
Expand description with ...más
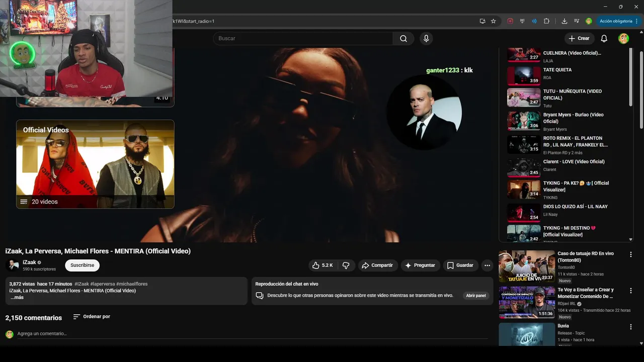click(17, 298)
